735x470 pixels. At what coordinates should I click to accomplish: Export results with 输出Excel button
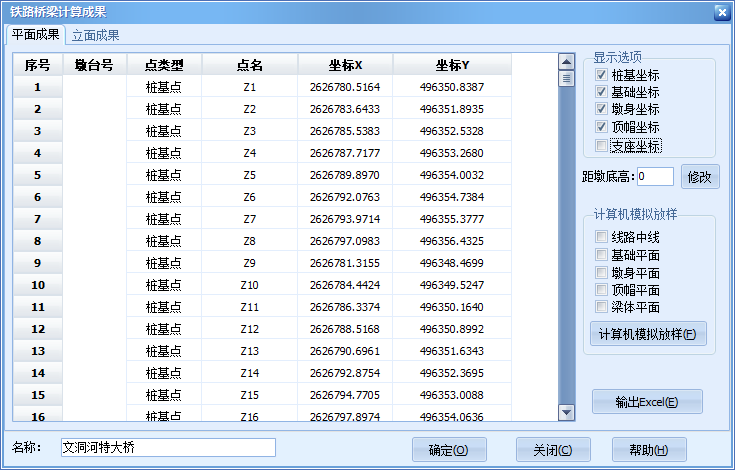coord(646,402)
